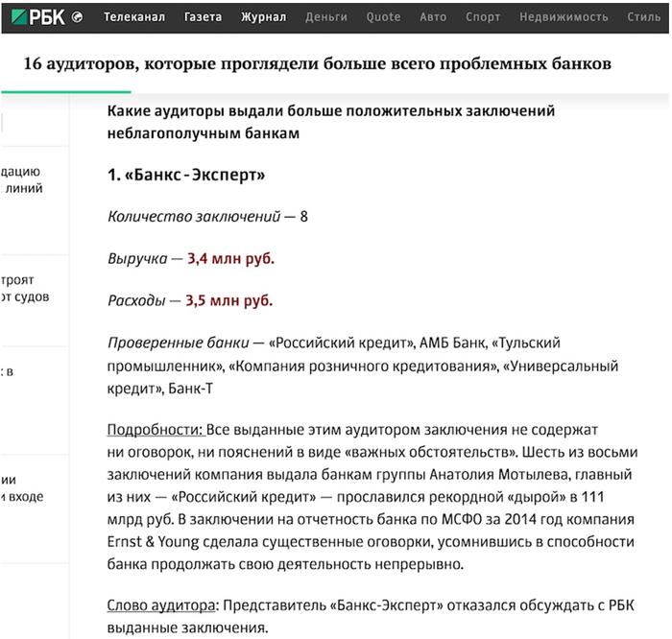The height and width of the screenshot is (639, 672).
Task: Click the revenue value '3,4 млн руб.'
Action: (x=230, y=259)
